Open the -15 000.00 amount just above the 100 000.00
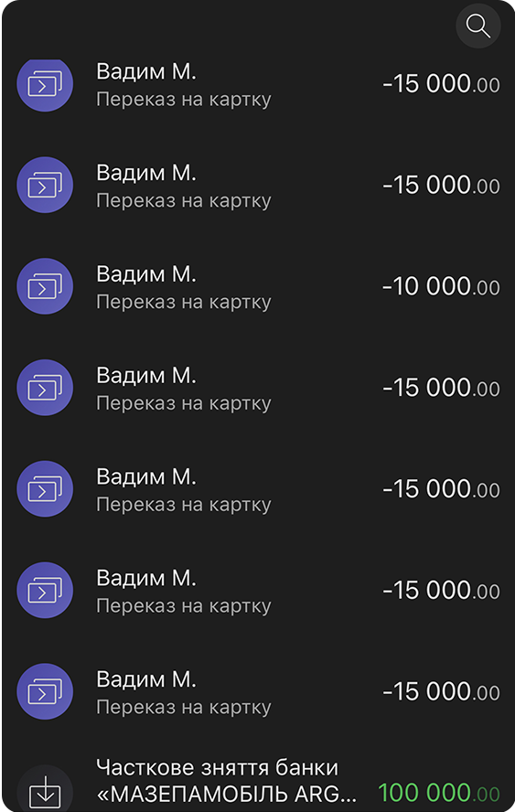The image size is (515, 812). tap(441, 691)
